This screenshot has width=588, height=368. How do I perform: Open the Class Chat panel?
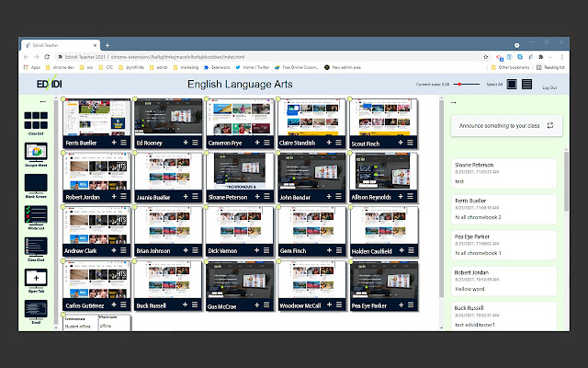coord(36,246)
